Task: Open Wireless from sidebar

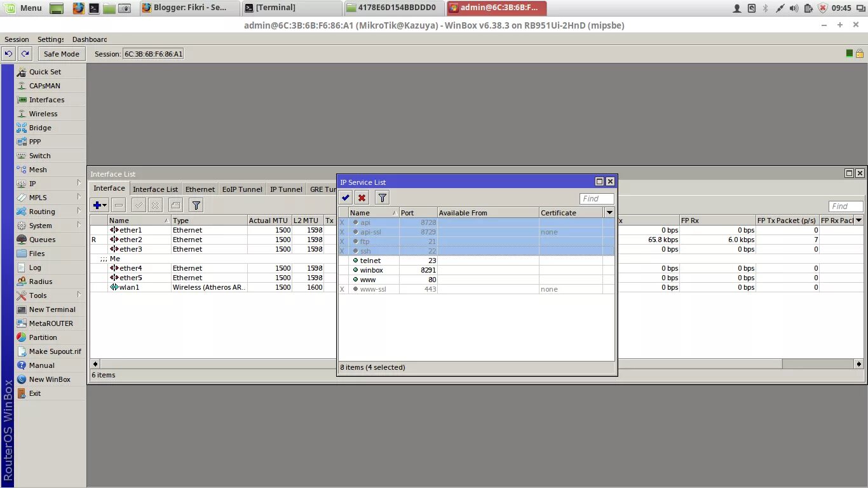Action: pos(50,114)
